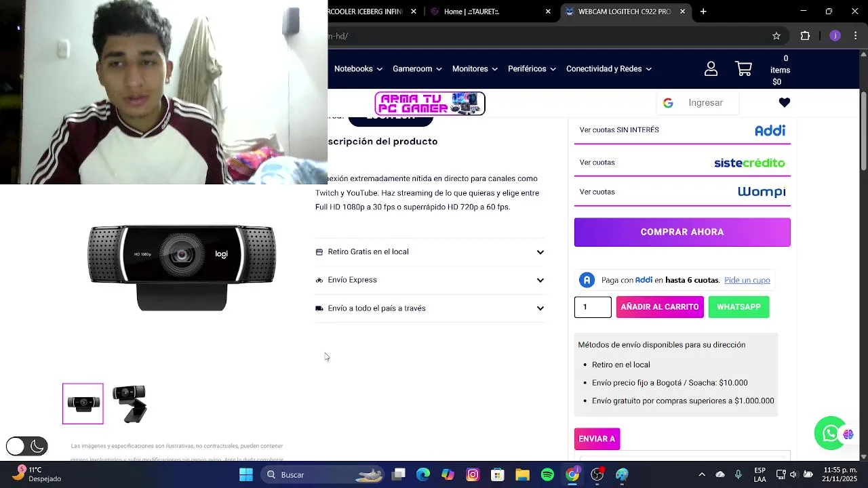This screenshot has height=488, width=868.
Task: Expand the Notebooks menu
Action: coord(358,68)
